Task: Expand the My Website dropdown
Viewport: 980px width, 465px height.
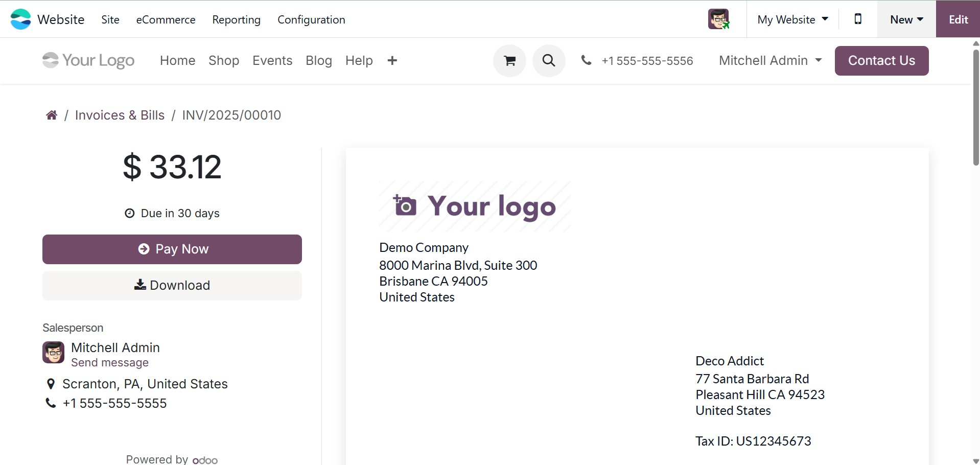Action: pyautogui.click(x=792, y=19)
